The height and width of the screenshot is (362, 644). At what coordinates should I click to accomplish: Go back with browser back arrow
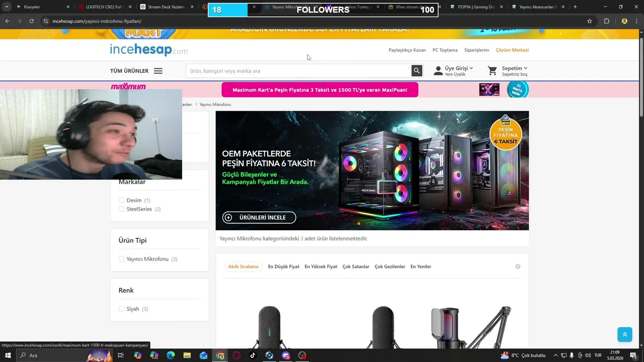click(x=7, y=21)
